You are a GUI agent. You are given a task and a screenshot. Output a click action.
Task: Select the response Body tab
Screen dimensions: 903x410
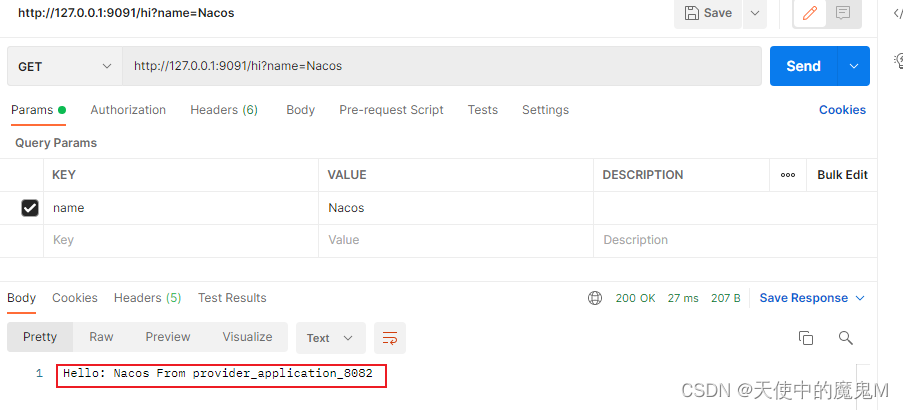click(x=21, y=298)
